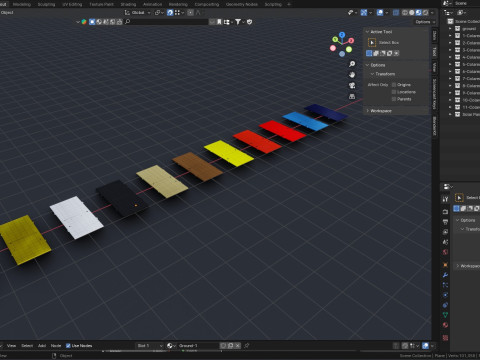Open the display mode dropdown beside bookmark
This screenshot has height=360, width=480.
228,22
